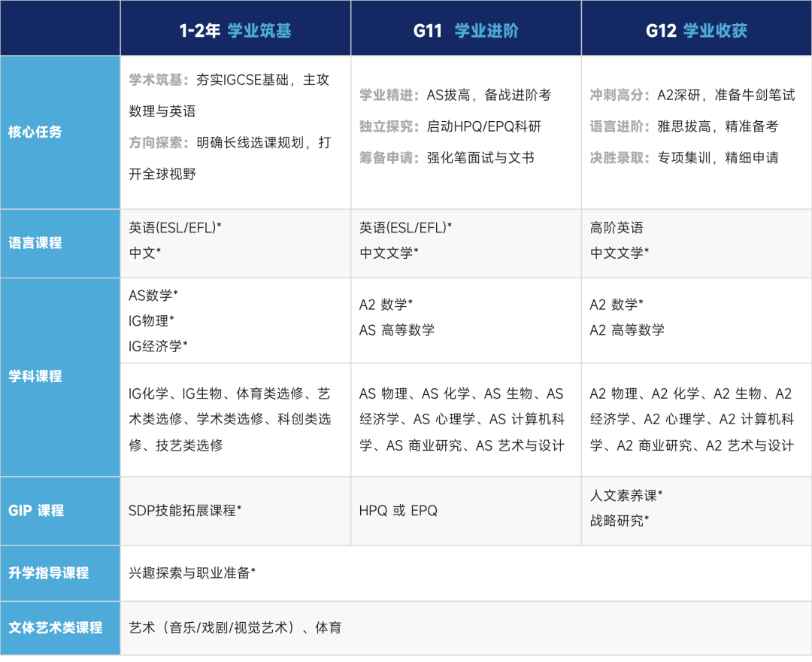Click '兴趣探索与职业准备*' text
Viewport: 812px width, 662px height.
pyautogui.click(x=192, y=573)
